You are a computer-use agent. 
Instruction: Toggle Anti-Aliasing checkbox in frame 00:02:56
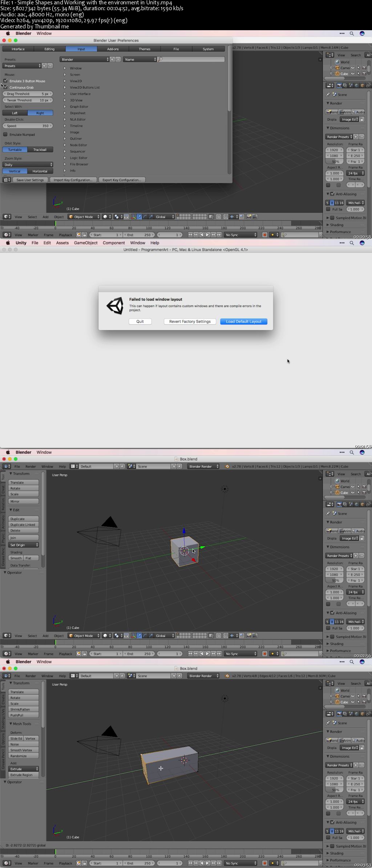[332, 613]
